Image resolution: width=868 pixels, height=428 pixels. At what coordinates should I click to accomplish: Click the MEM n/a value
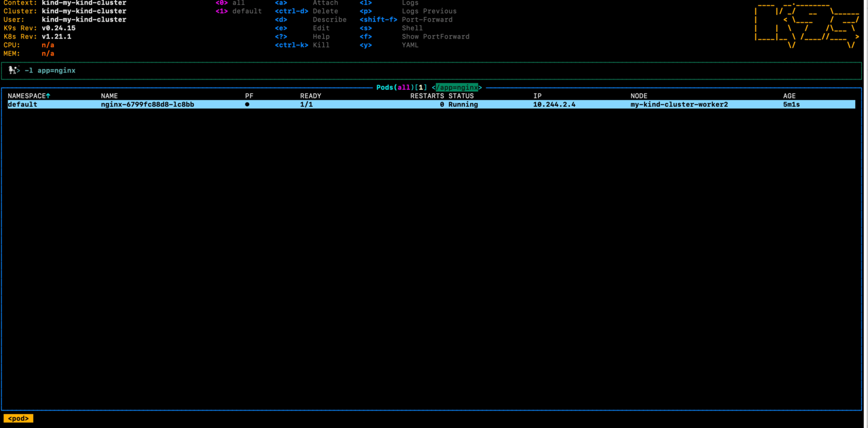(x=48, y=54)
